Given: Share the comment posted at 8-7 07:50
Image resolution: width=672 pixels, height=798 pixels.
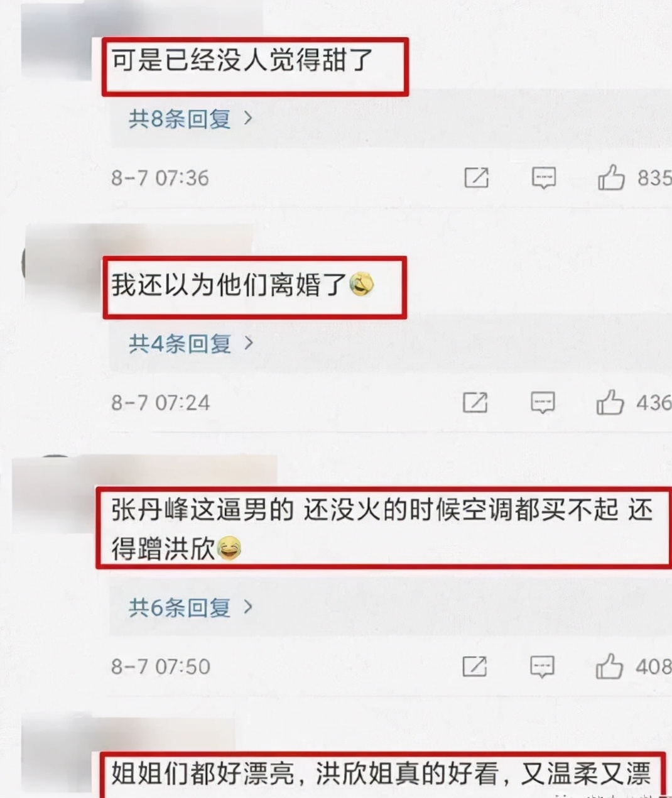Looking at the screenshot, I should click(x=474, y=666).
